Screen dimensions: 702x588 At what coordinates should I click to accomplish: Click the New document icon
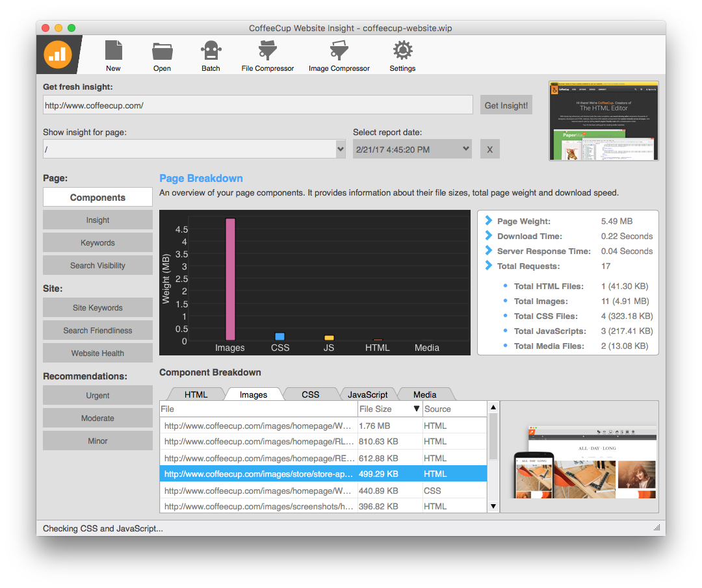(113, 50)
